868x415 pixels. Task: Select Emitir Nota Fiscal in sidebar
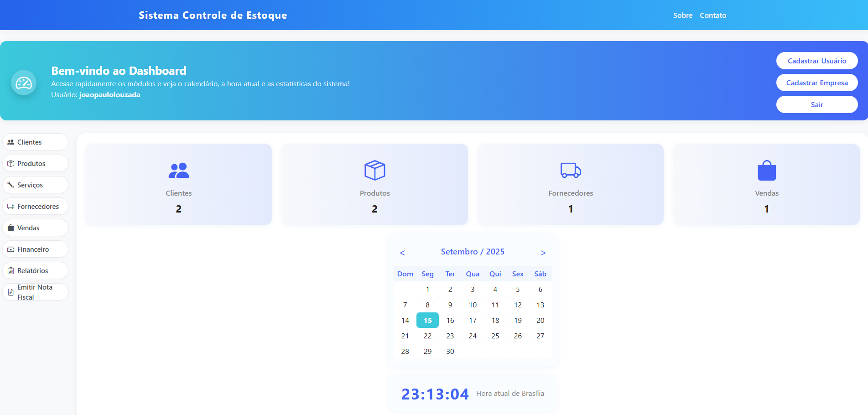point(36,292)
